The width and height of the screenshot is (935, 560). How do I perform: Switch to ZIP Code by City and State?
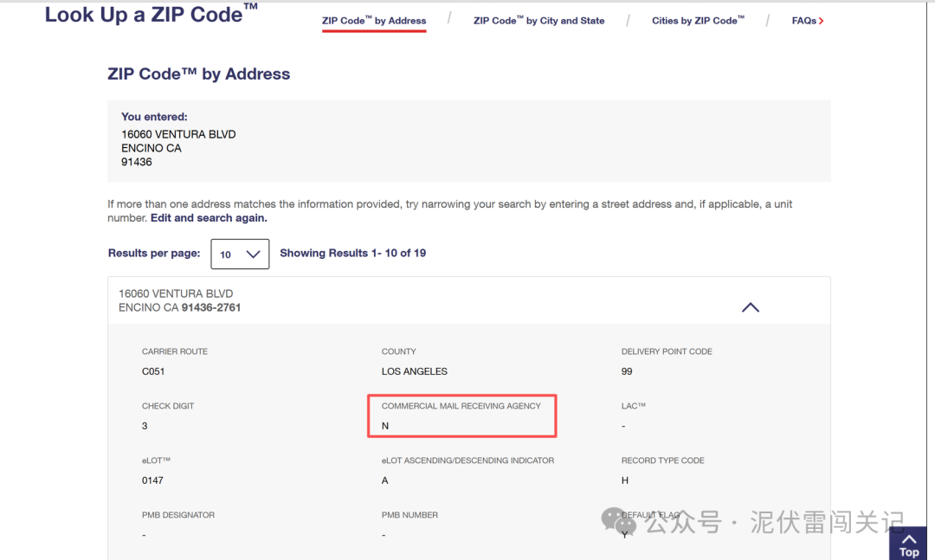pyautogui.click(x=538, y=21)
